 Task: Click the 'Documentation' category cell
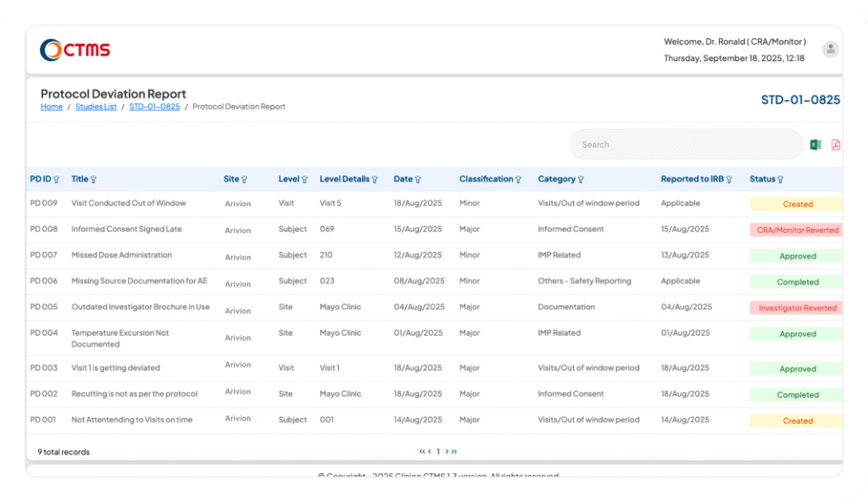(566, 307)
